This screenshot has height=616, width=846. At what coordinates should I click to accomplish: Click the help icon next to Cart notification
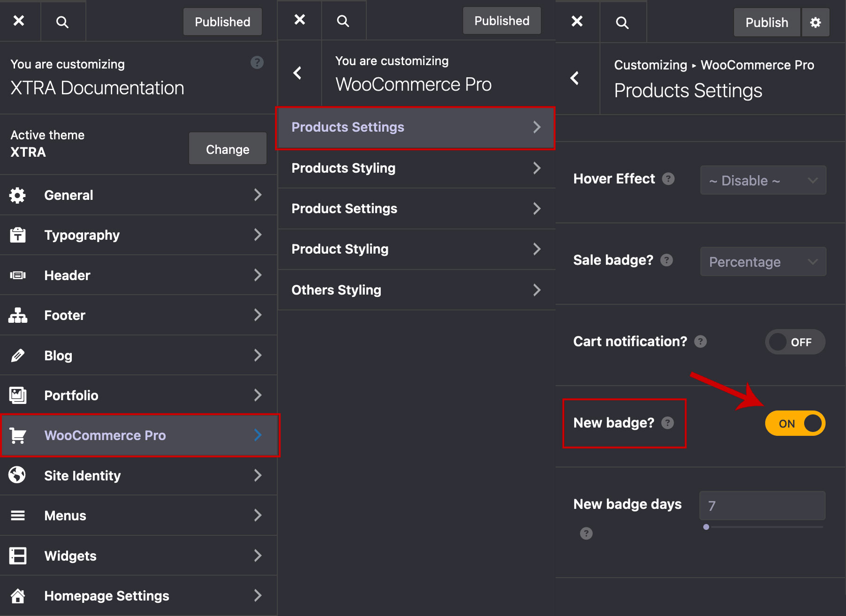point(701,342)
